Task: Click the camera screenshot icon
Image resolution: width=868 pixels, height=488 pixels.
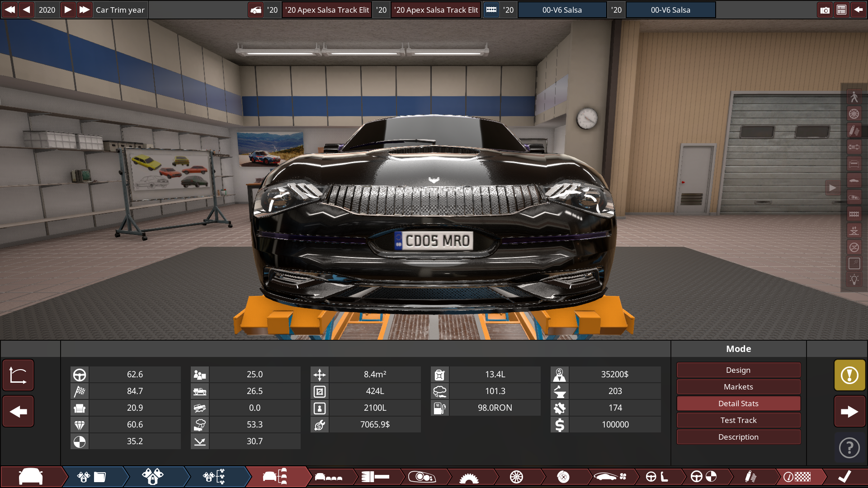Action: 825,10
